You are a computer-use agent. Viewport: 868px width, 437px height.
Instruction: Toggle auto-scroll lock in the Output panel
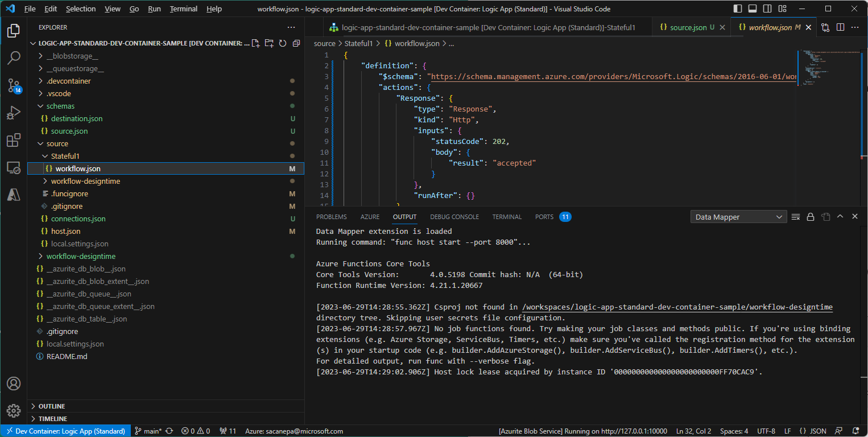pyautogui.click(x=811, y=217)
